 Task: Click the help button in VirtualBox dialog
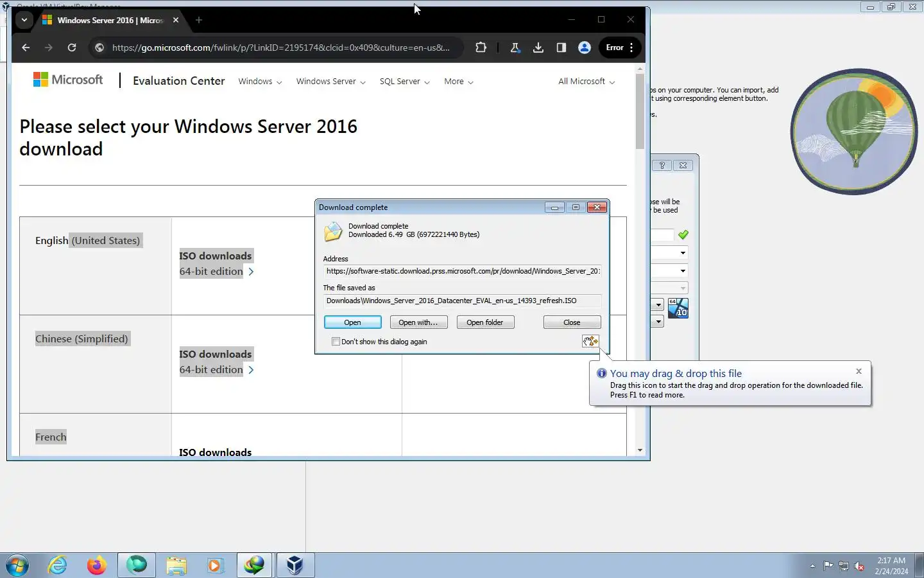coord(662,165)
